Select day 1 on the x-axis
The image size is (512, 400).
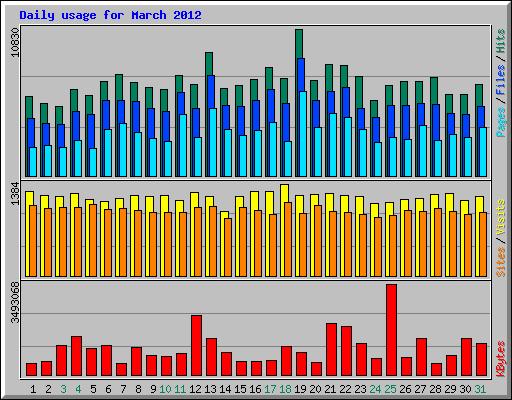pos(33,389)
